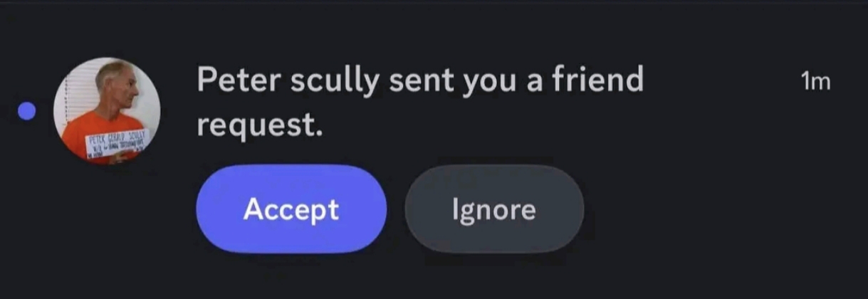
Task: Click the Accept button
Action: (291, 209)
